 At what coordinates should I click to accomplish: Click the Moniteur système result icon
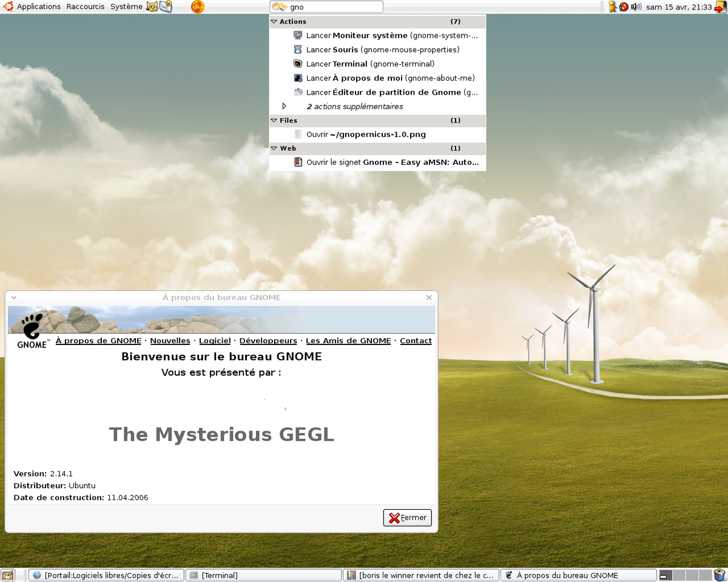(x=298, y=35)
